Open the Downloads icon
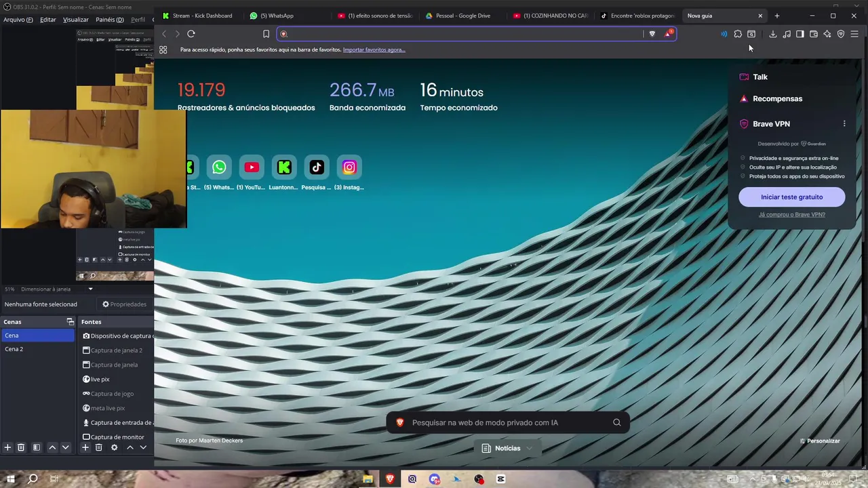868x488 pixels. point(772,34)
